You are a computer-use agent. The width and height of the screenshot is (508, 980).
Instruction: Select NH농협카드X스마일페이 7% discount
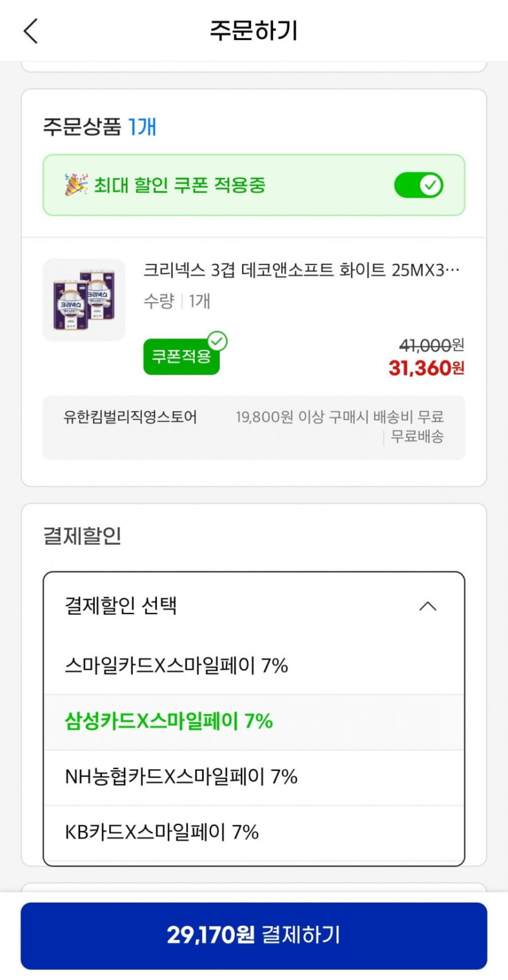pyautogui.click(x=181, y=777)
